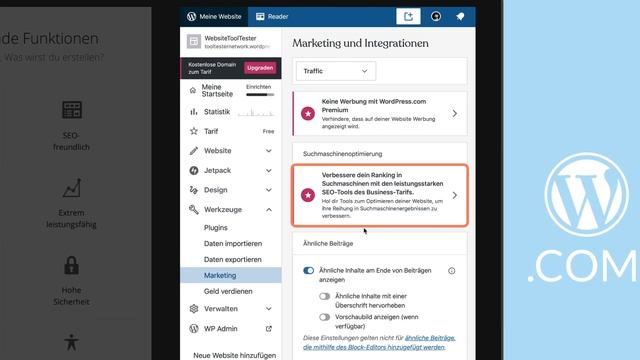Screen dimensions: 640x360
Task: Click the Statistik bar chart icon
Action: tap(194, 111)
